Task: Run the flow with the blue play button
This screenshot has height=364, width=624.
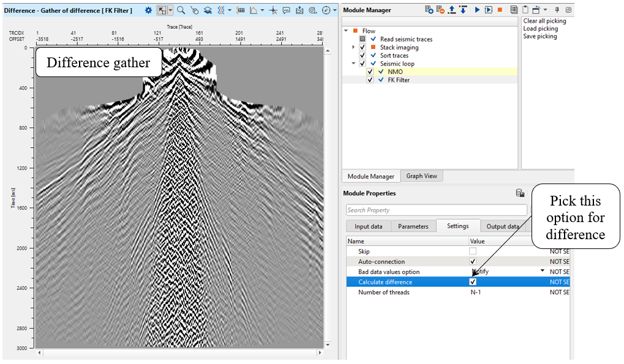Action: click(478, 10)
